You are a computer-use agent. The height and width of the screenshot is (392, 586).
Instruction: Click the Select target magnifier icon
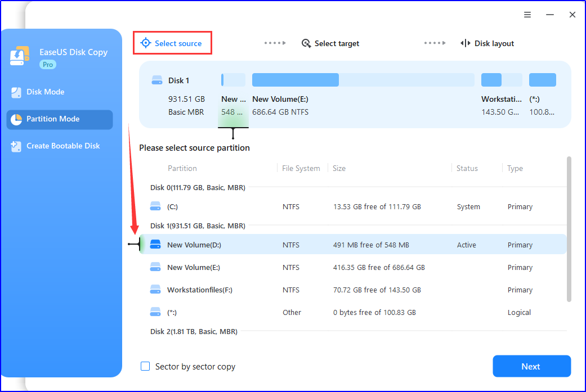tap(306, 43)
